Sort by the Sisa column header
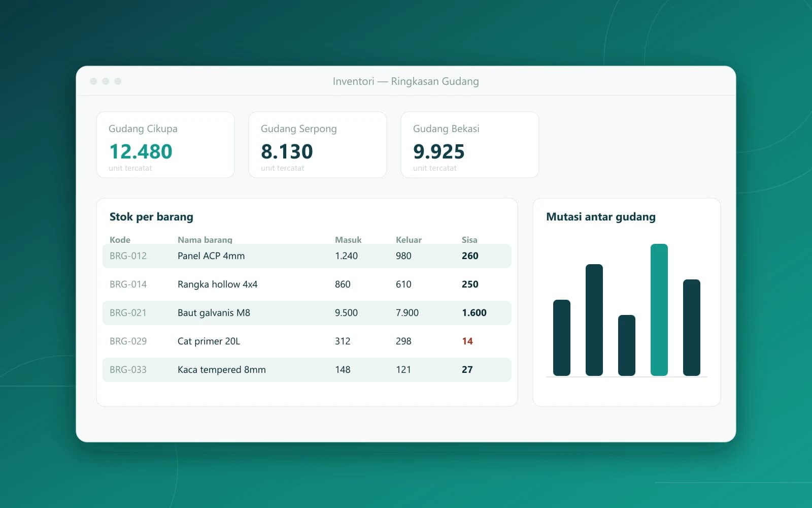812x508 pixels. click(469, 240)
